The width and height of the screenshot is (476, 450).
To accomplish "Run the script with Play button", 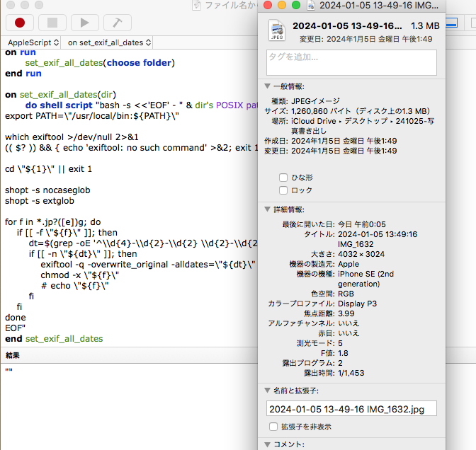I will point(85,23).
